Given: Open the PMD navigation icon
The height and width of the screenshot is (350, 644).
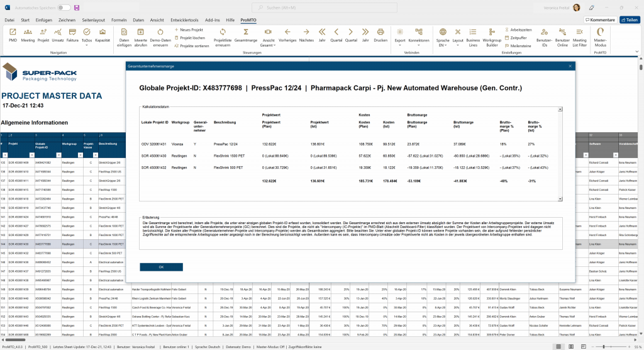Looking at the screenshot, I should (x=13, y=33).
